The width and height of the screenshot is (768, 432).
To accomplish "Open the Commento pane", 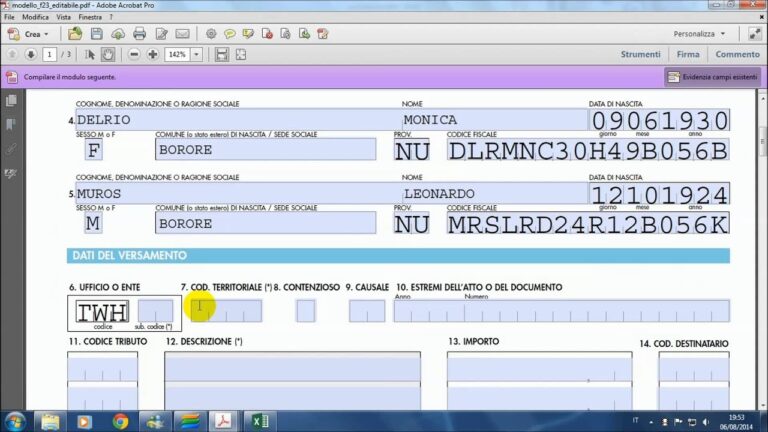I will (x=737, y=54).
